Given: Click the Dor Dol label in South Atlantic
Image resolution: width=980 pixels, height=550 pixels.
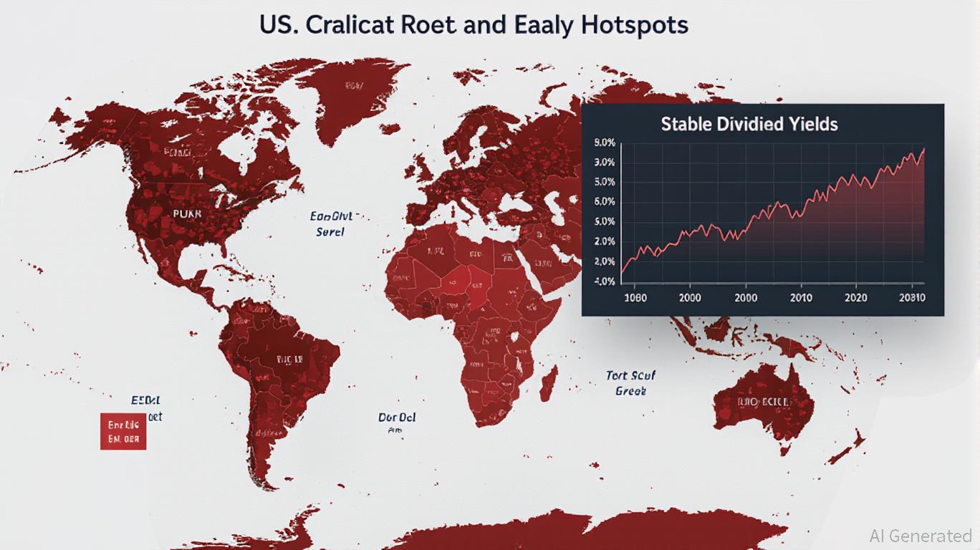Looking at the screenshot, I should [x=397, y=418].
